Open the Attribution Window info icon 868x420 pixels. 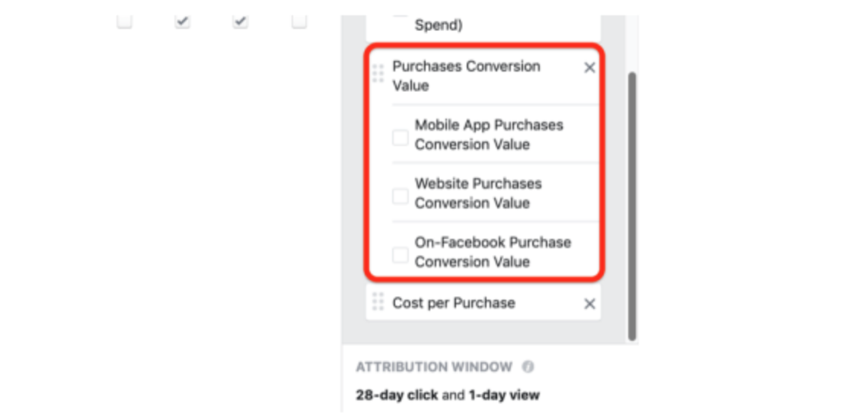point(528,367)
